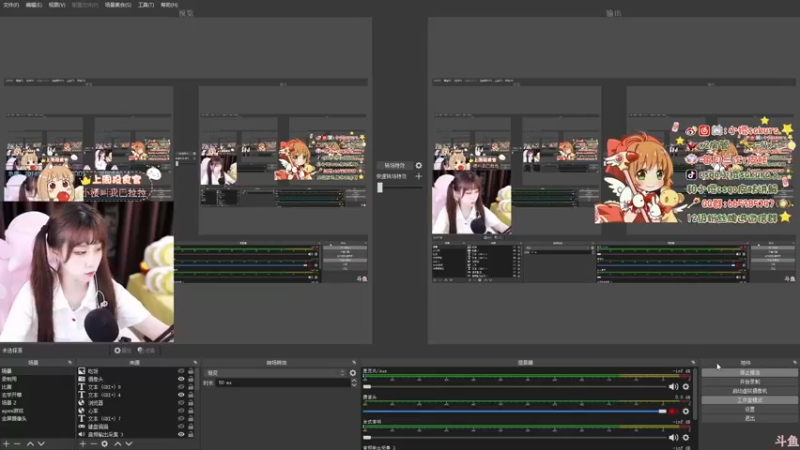
Task: Mute the 台式音响 speaker icon
Action: click(x=673, y=437)
